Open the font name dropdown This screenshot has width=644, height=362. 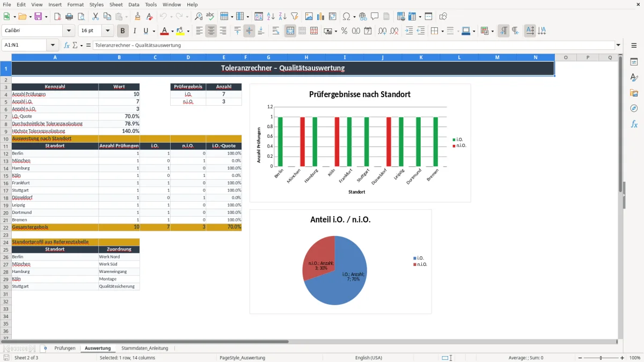(70, 31)
